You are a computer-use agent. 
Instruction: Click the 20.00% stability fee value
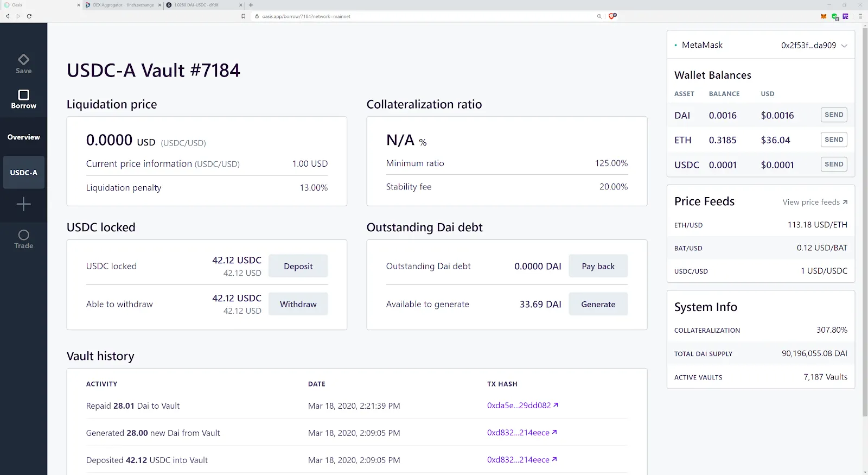[613, 186]
